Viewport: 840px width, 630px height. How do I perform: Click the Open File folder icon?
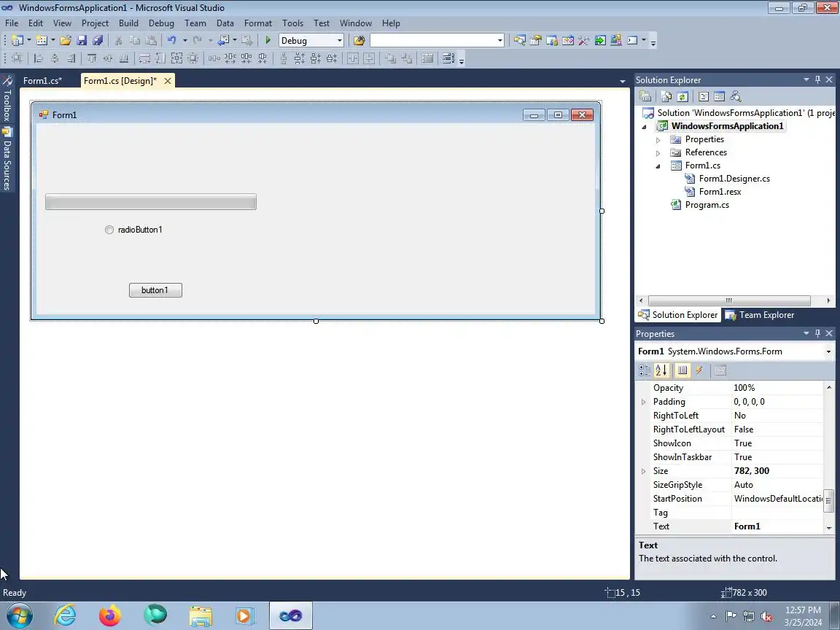pos(66,40)
